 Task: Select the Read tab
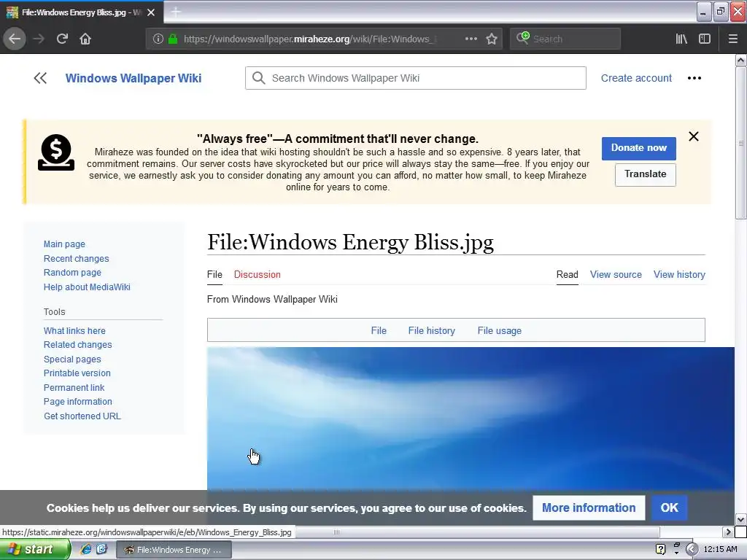click(x=567, y=274)
